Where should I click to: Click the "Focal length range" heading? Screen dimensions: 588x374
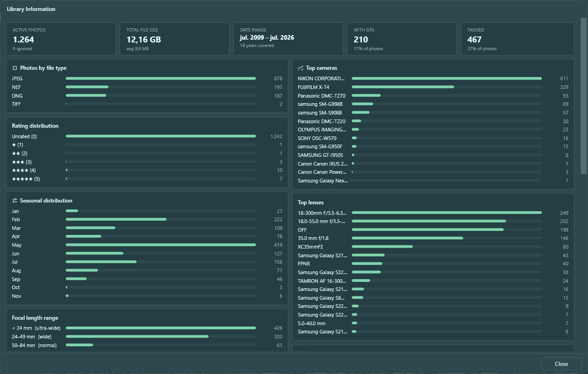coord(35,318)
